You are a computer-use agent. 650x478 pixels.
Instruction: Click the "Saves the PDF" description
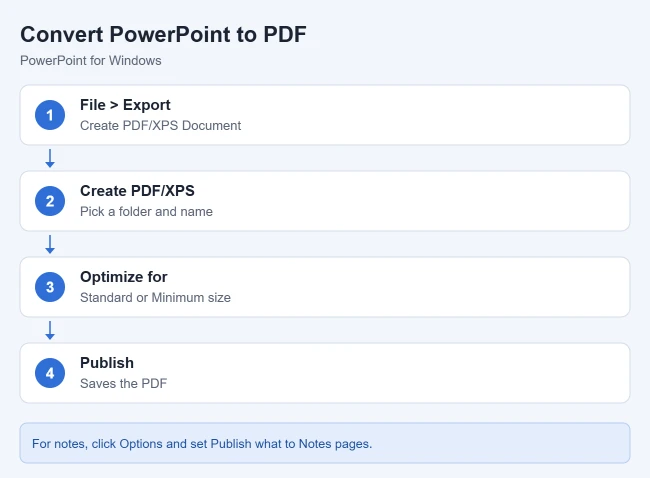tap(124, 383)
